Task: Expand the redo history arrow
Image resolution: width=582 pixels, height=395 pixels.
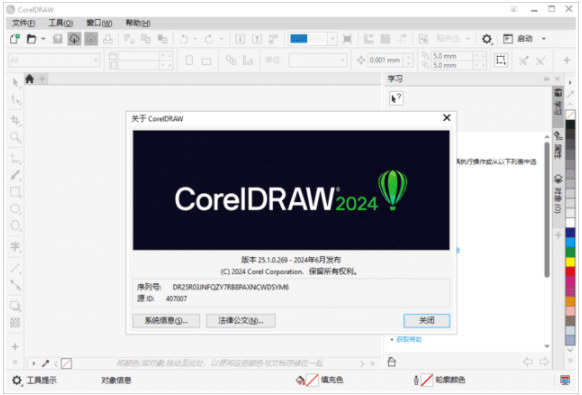Action: pos(221,39)
